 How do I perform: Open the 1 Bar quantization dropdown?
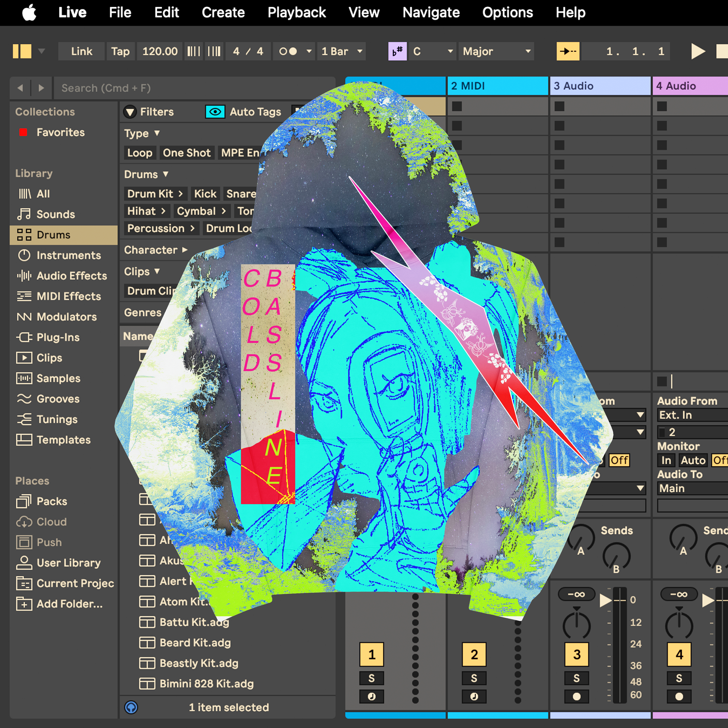tap(341, 51)
